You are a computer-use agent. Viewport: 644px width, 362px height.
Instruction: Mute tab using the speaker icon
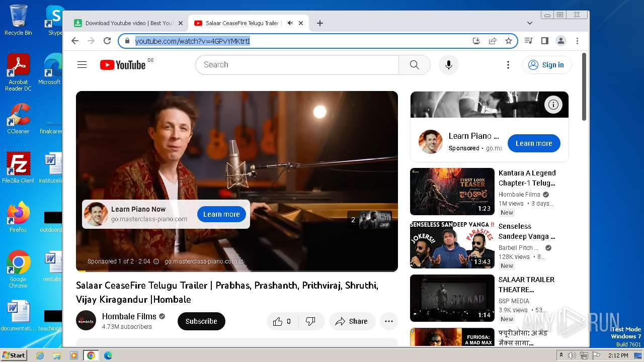[x=290, y=23]
